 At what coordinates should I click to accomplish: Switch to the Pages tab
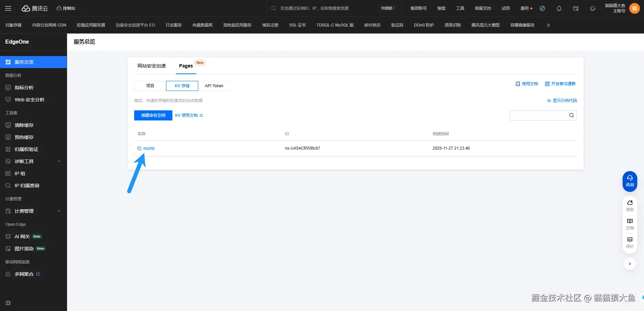click(x=186, y=66)
